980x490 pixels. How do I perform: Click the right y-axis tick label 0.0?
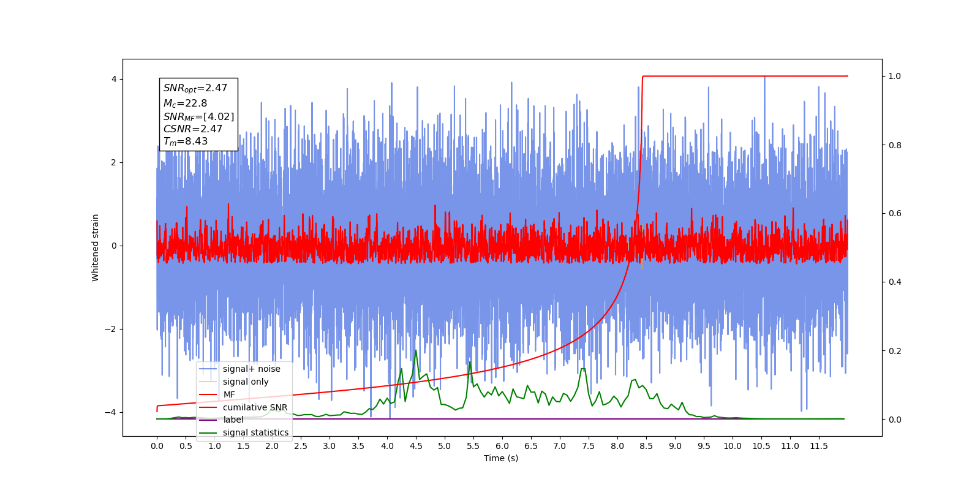coord(895,420)
